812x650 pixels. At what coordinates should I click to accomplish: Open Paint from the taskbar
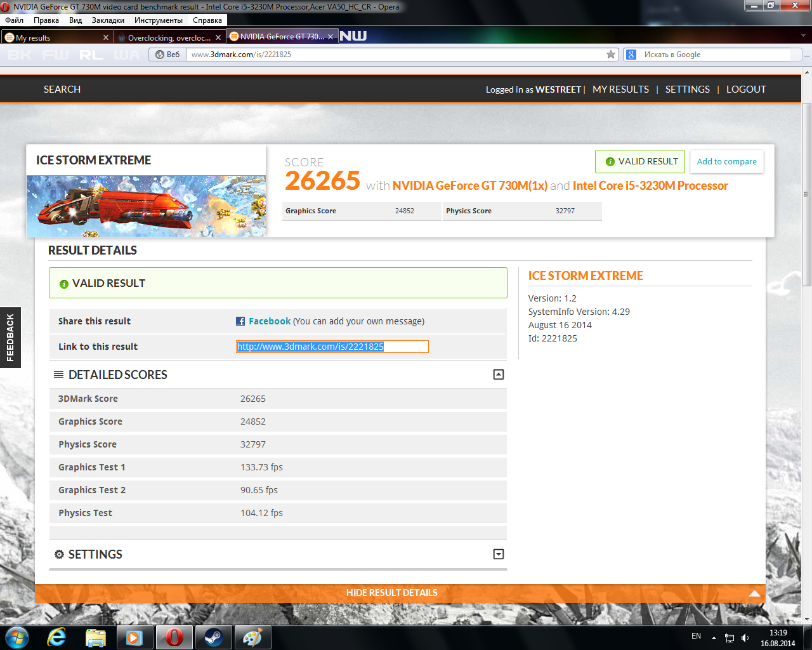(x=252, y=637)
